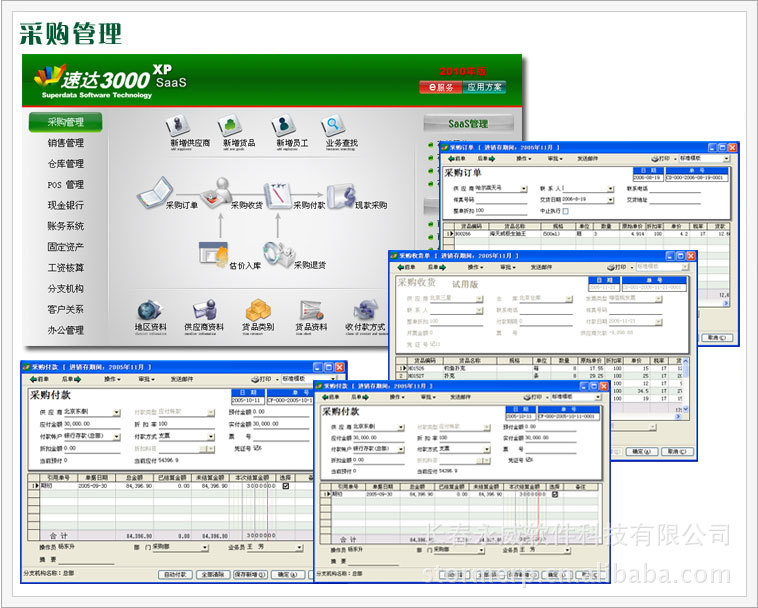Go to 后单 in 采购订单 window
Screen dimensions: 758x608
[486, 159]
